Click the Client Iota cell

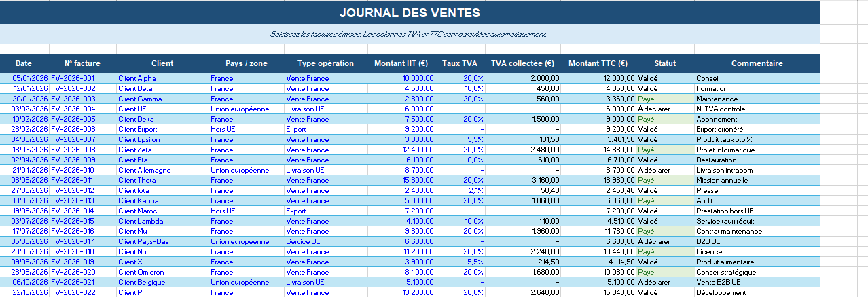point(162,190)
